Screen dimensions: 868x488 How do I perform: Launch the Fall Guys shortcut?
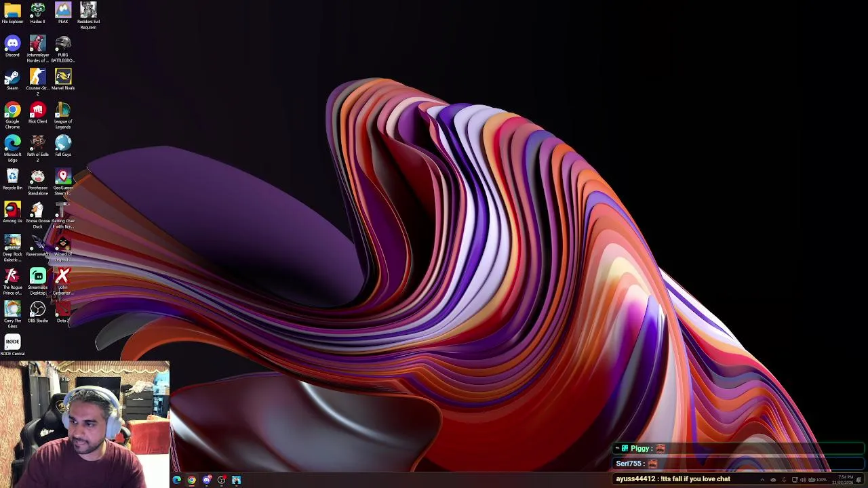pos(63,146)
